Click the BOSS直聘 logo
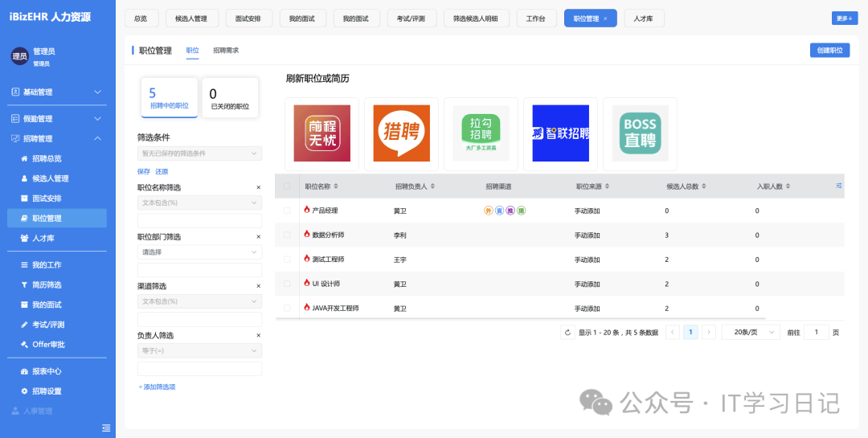The image size is (868, 438). [640, 133]
